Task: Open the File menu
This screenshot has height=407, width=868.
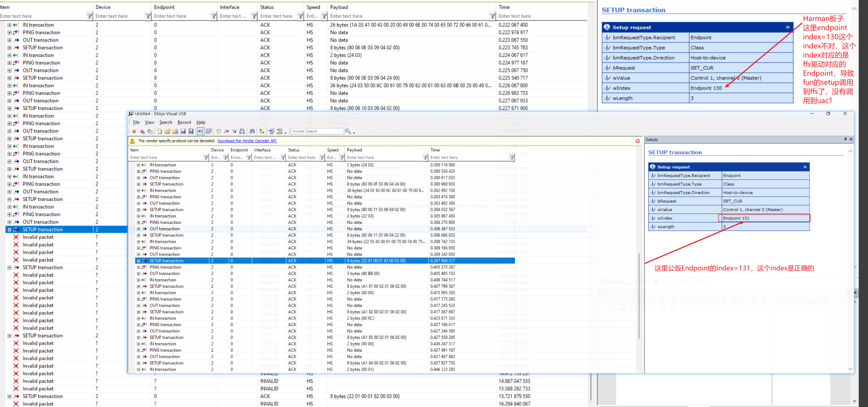Action: pos(136,122)
